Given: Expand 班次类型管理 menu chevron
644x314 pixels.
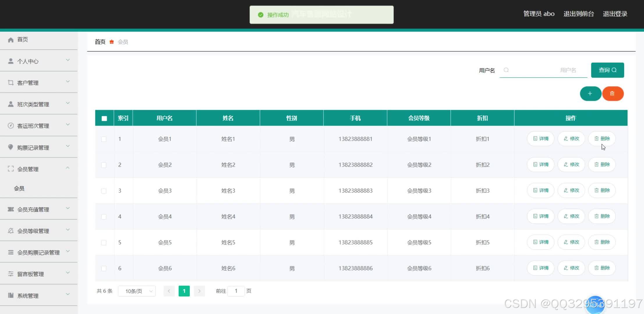Looking at the screenshot, I should [x=68, y=103].
